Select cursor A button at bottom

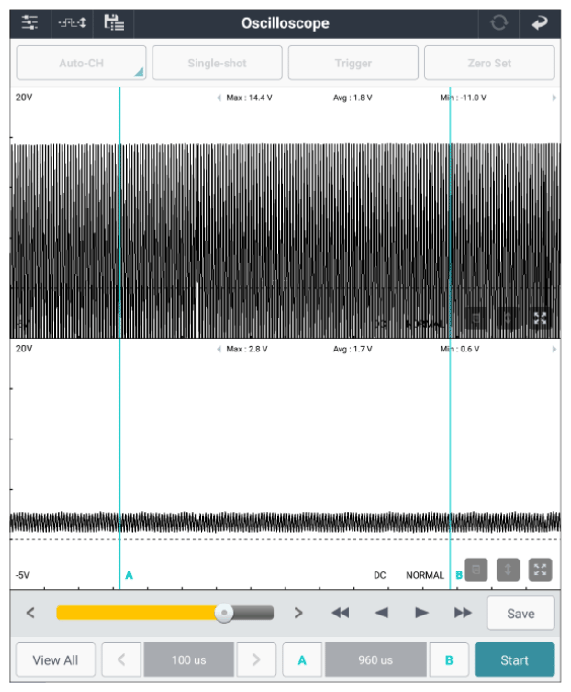tap(302, 660)
